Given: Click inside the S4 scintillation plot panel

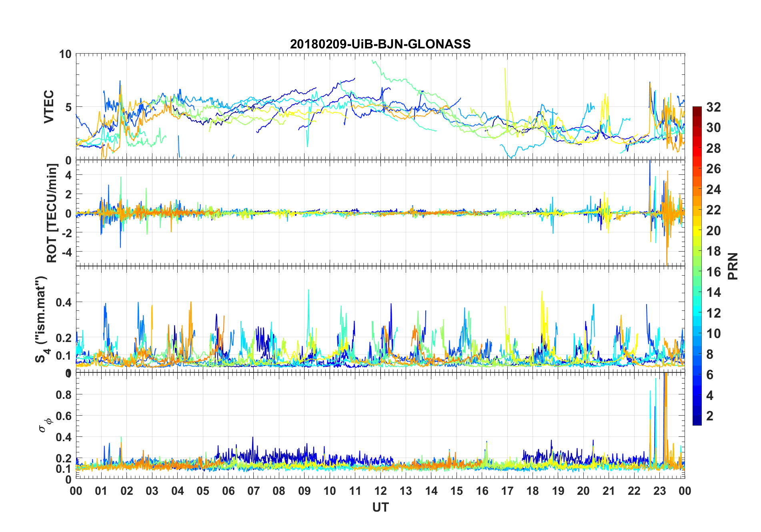Looking at the screenshot, I should coord(380,319).
